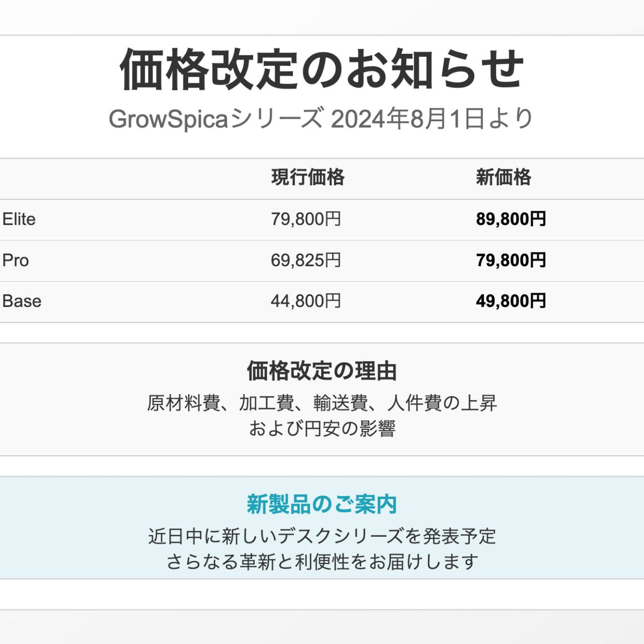Select the Pro row label

point(16,260)
